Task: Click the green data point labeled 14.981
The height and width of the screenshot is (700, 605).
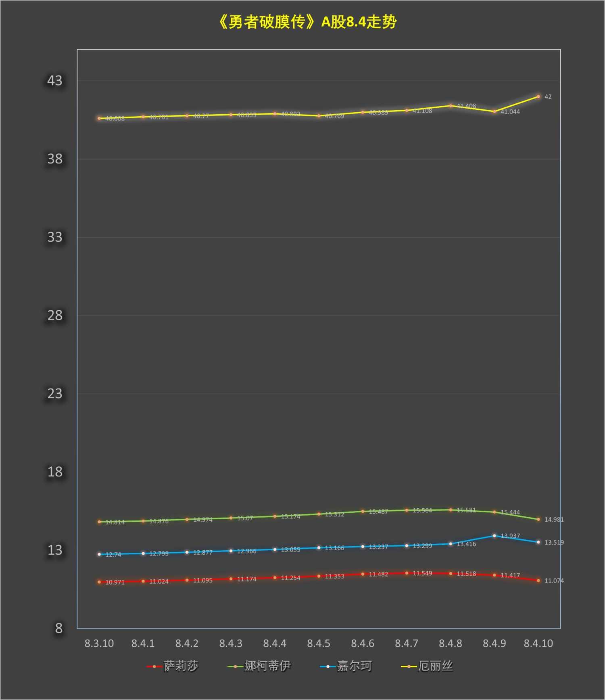Action: [x=538, y=520]
